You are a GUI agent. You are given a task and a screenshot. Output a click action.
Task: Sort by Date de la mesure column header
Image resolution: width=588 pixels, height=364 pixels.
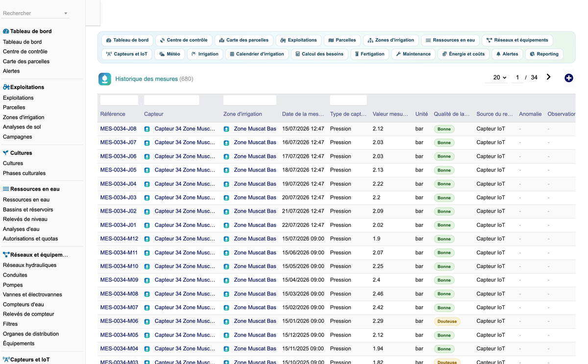(x=303, y=114)
